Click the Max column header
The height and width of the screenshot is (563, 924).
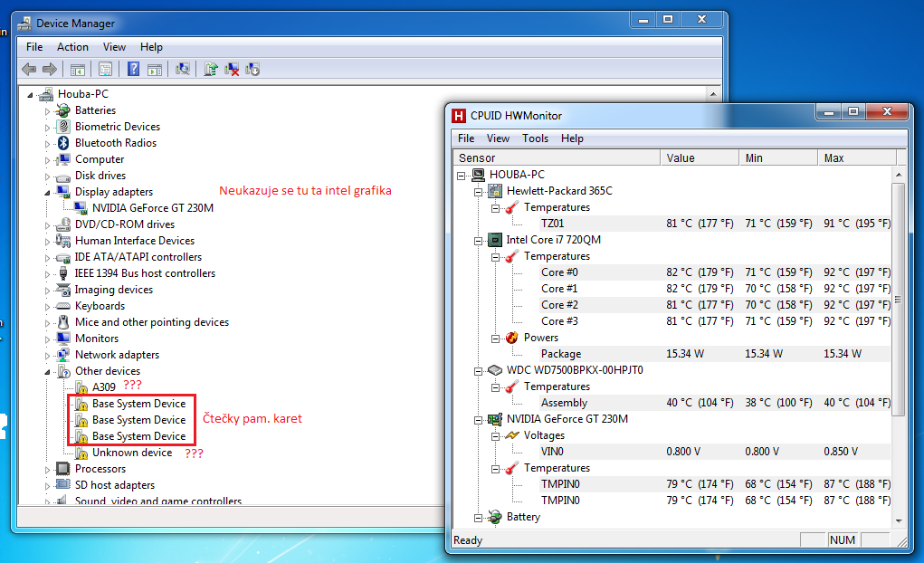pyautogui.click(x=857, y=158)
